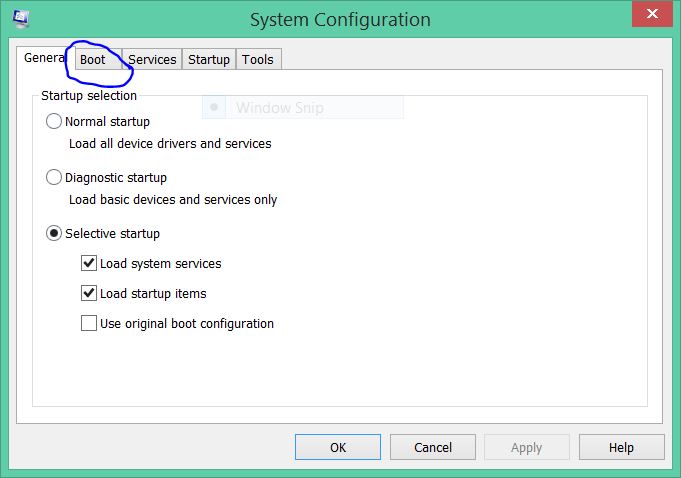Switch to the General tab
Image resolution: width=681 pixels, height=478 pixels.
pyautogui.click(x=44, y=58)
